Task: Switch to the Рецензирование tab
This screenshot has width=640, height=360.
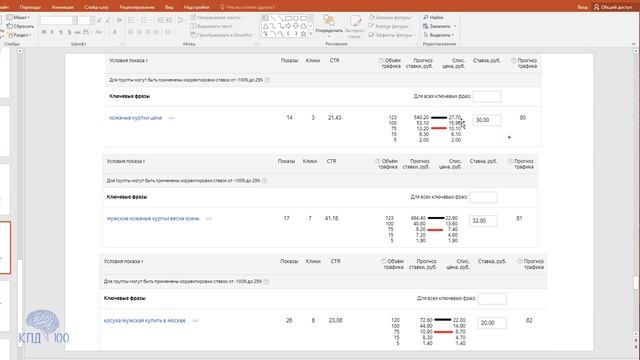Action: tap(137, 7)
